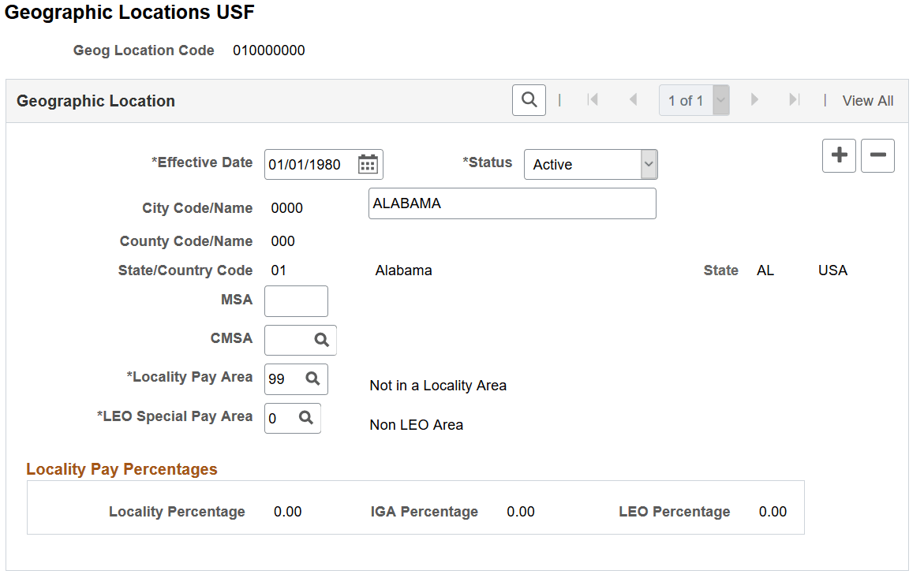Go to the previous row arrow
This screenshot has height=578, width=924.
[634, 99]
